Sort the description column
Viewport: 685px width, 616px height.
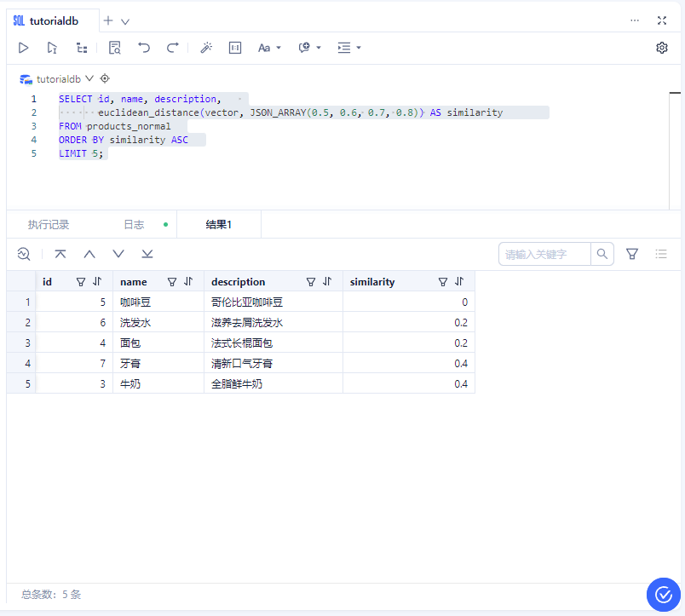point(327,282)
